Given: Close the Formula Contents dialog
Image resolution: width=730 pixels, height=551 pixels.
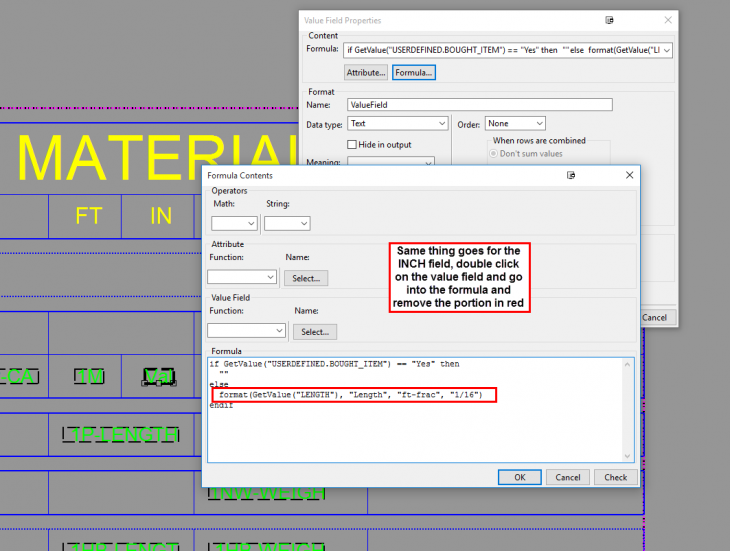Looking at the screenshot, I should coord(629,175).
